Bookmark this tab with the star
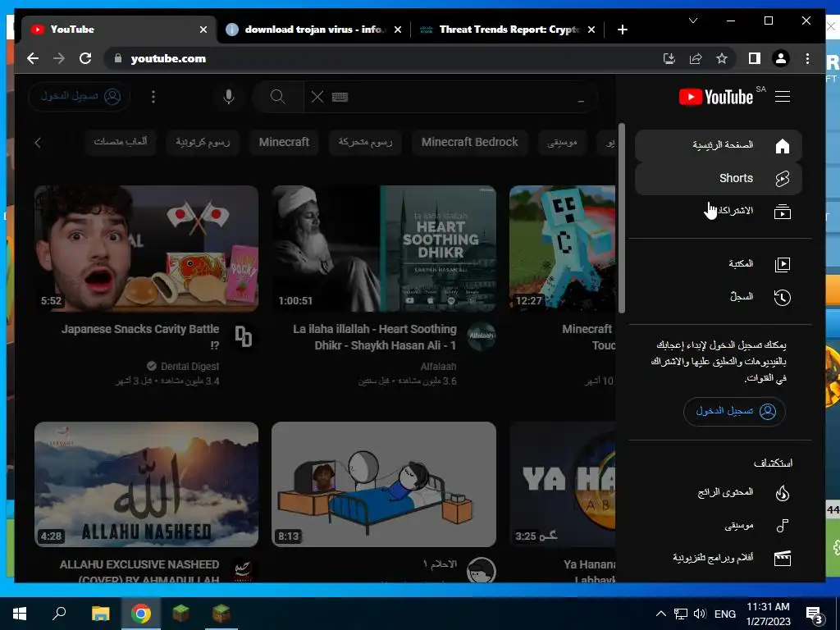Screen dimensions: 840x630 722,58
